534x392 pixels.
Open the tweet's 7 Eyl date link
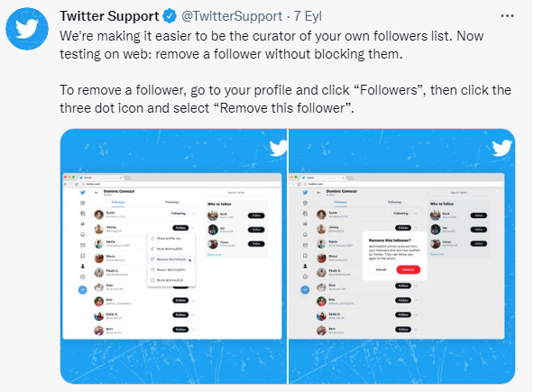coord(308,16)
